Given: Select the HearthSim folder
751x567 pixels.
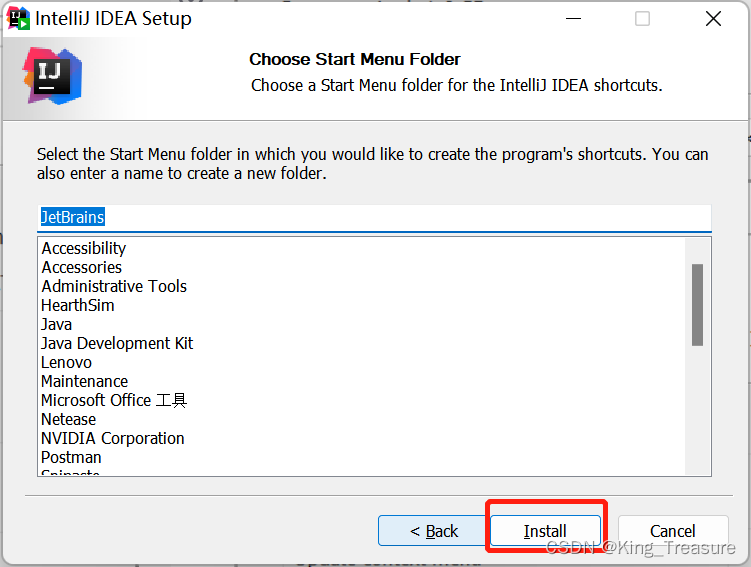Looking at the screenshot, I should click(78, 305).
